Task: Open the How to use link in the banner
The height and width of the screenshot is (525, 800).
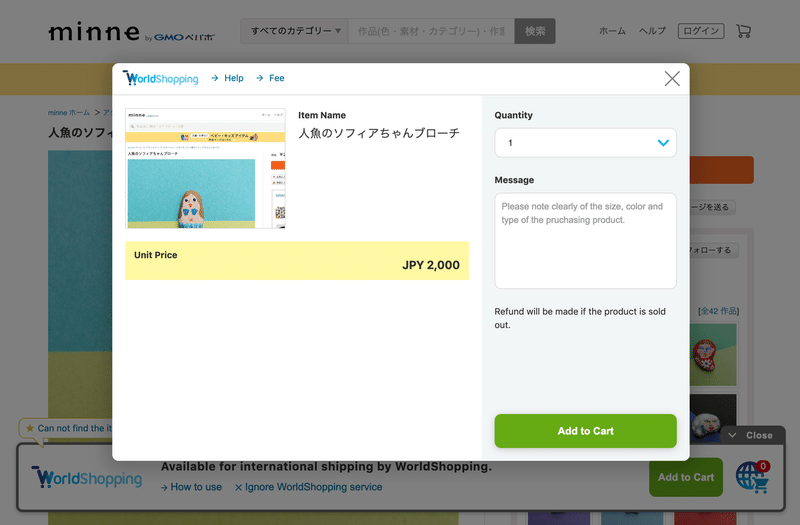Action: [x=191, y=487]
